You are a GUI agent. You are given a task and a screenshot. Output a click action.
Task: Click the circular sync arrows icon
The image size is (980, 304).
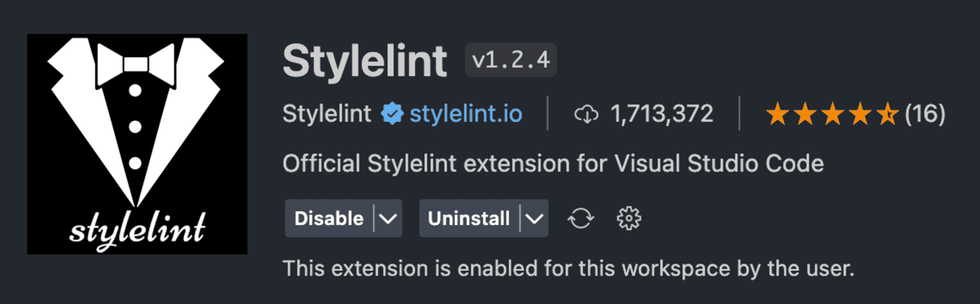coord(581,218)
